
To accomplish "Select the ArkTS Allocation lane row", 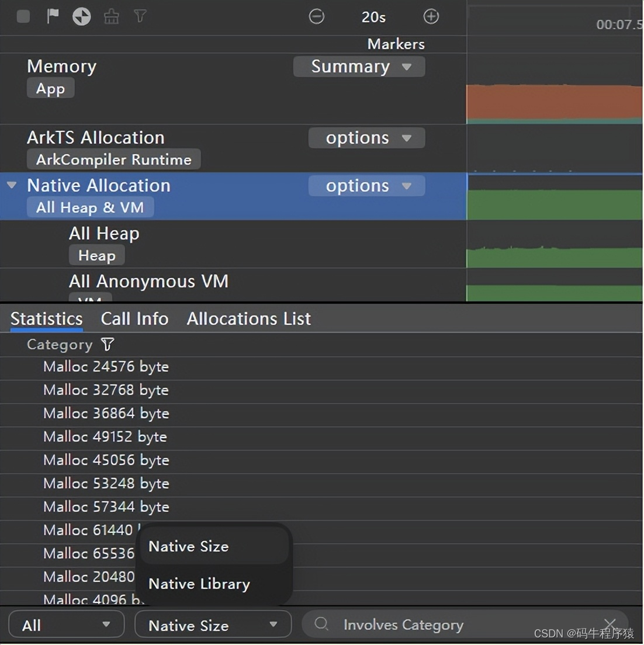I will click(233, 148).
